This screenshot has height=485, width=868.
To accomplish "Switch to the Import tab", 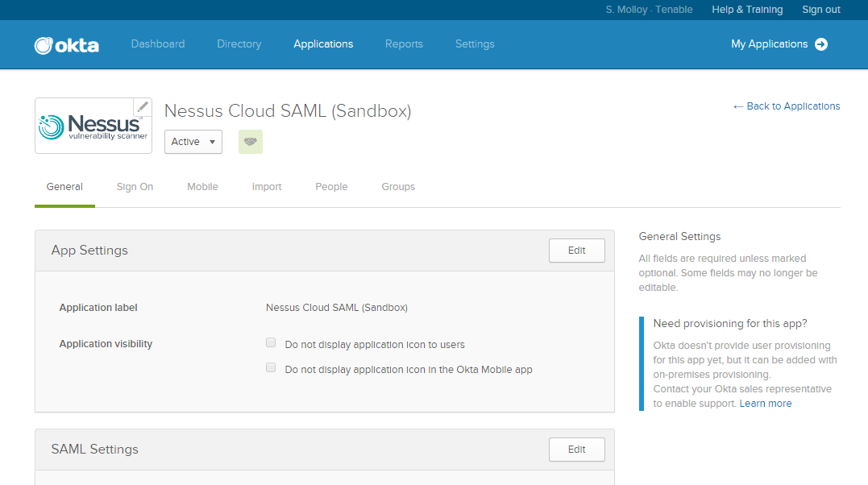I will [x=267, y=187].
